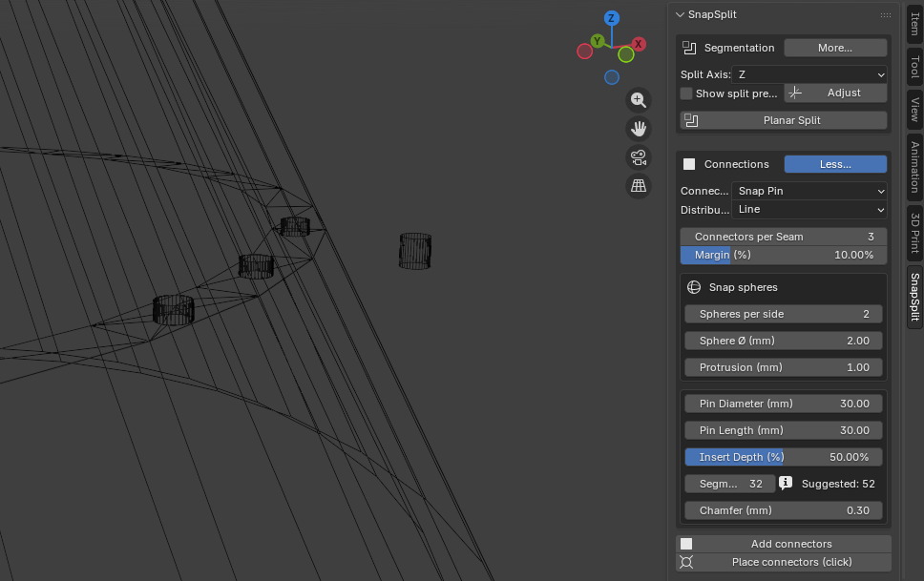Click the Z axis on the navigation gizmo
This screenshot has width=924, height=581.
coord(611,17)
